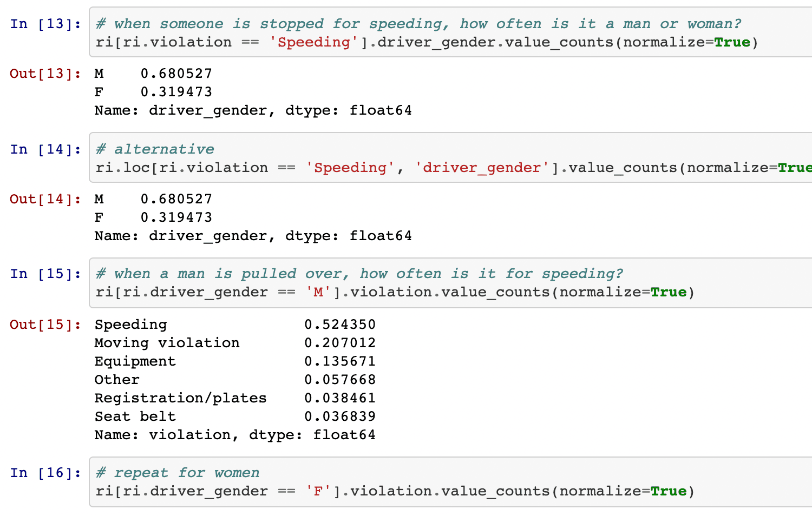
Task: Click code cell In [14] using ri.loc
Action: (450, 158)
